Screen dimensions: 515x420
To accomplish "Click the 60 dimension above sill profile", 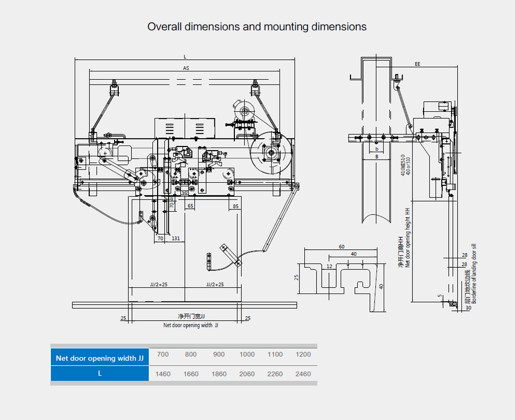I will (x=341, y=247).
